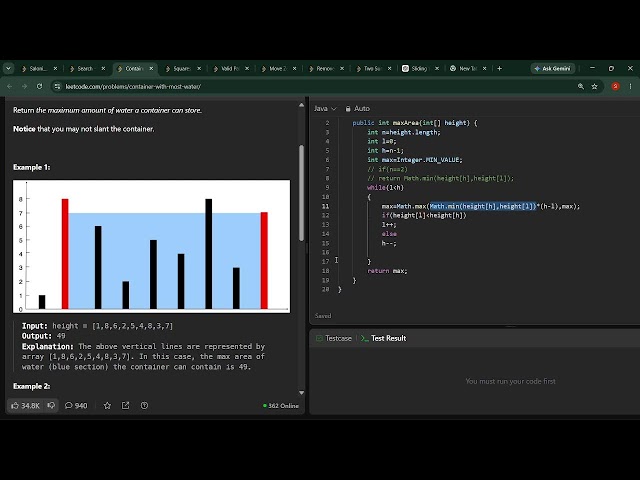640x480 pixels.
Task: Go forward with the browser forward arrow
Action: 24,87
